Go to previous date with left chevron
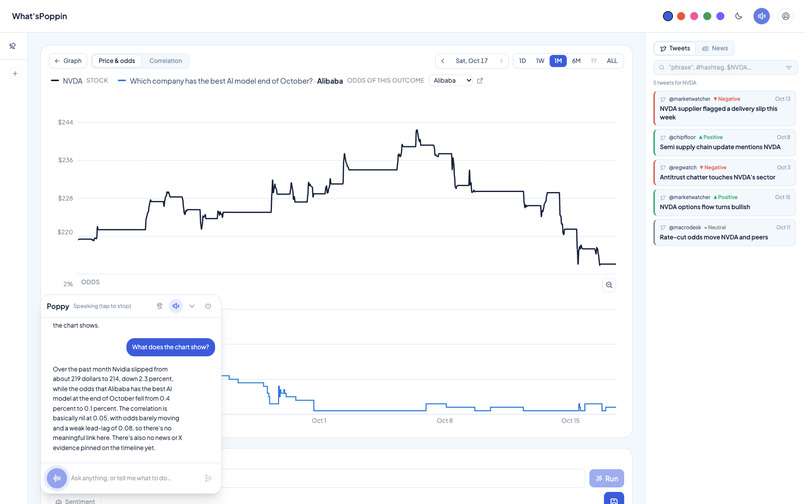 443,61
